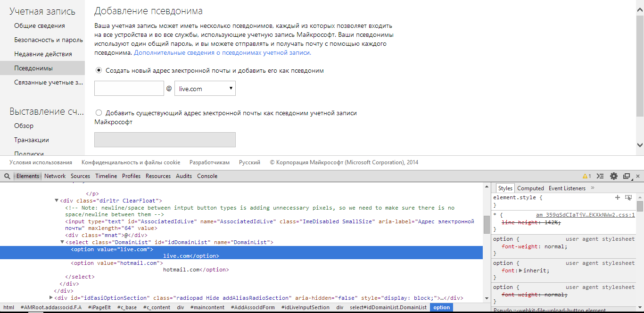Open the warnings counter icon
This screenshot has height=313, width=644.
click(x=587, y=176)
